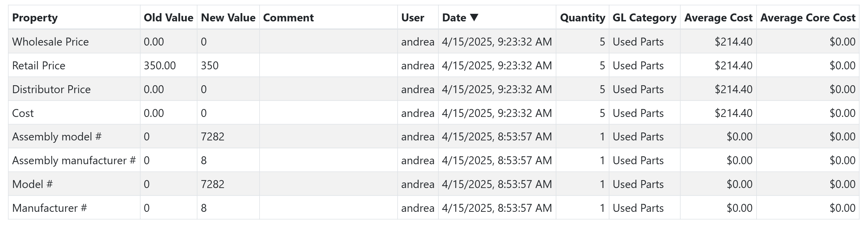Click the Model # property cell
868x227 pixels.
point(32,184)
